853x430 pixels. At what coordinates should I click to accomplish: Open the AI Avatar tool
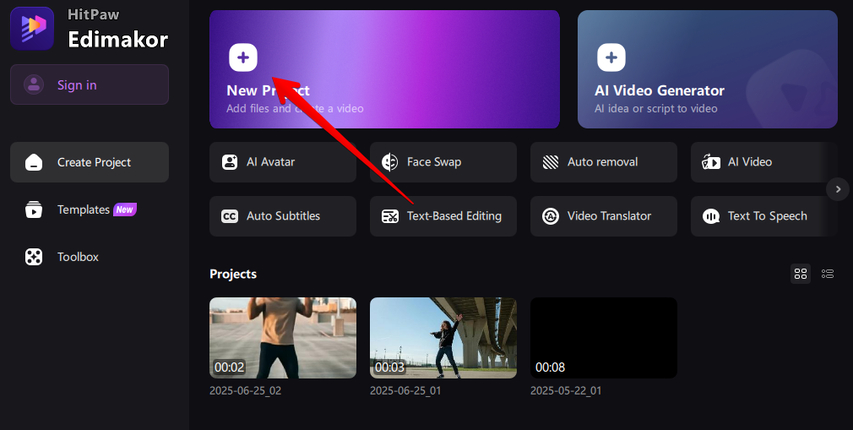(282, 162)
